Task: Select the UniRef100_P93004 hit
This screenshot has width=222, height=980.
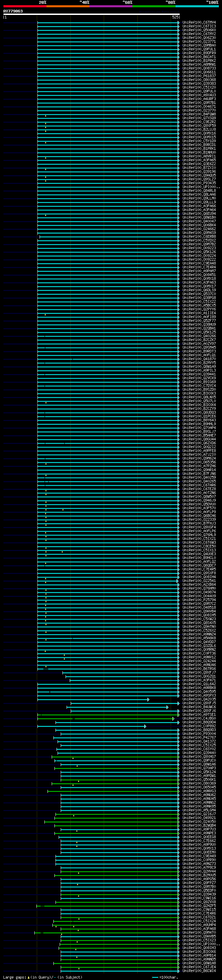Action: [x=199, y=734]
